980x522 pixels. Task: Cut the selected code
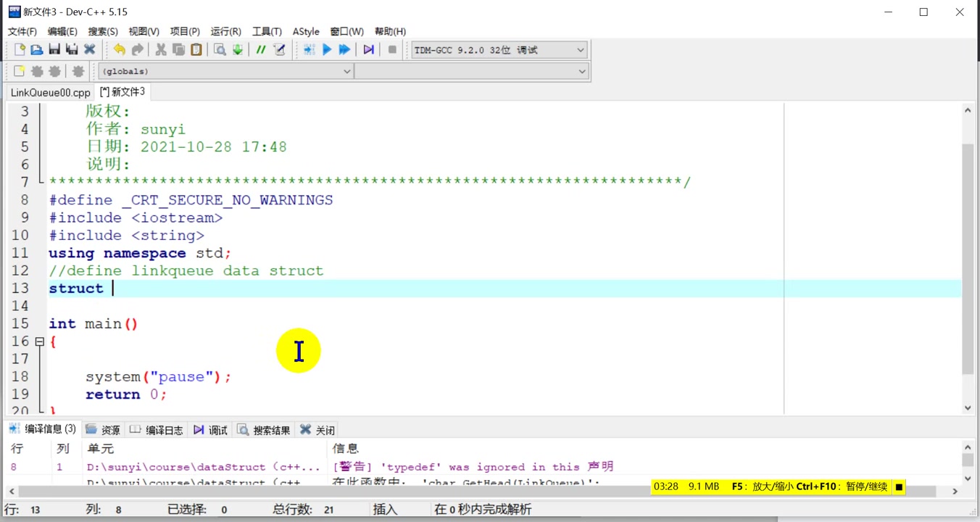(160, 49)
